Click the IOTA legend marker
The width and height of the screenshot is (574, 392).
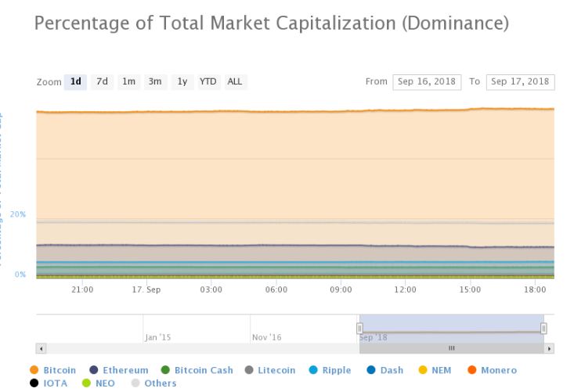pyautogui.click(x=34, y=383)
